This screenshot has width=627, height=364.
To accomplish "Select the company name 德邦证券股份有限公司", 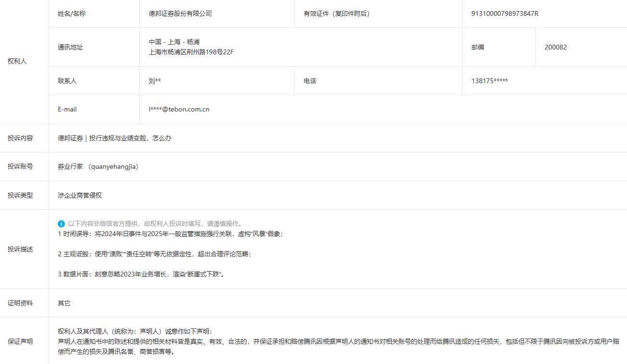I will tap(180, 13).
